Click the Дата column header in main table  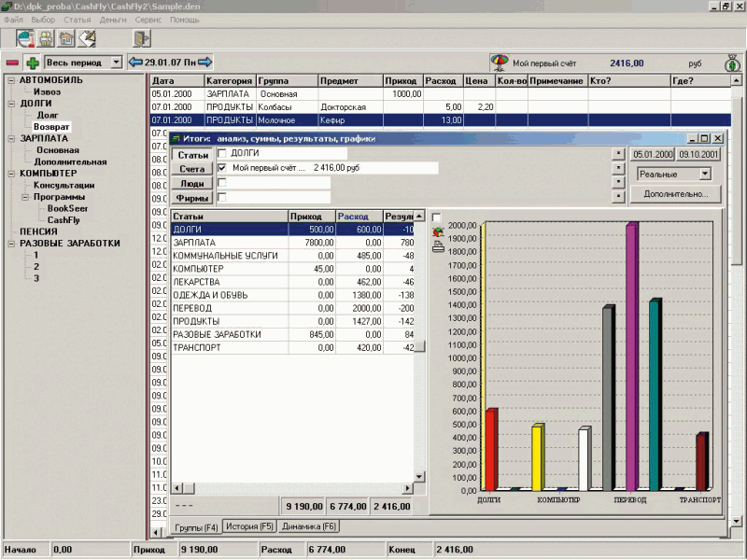tap(177, 81)
